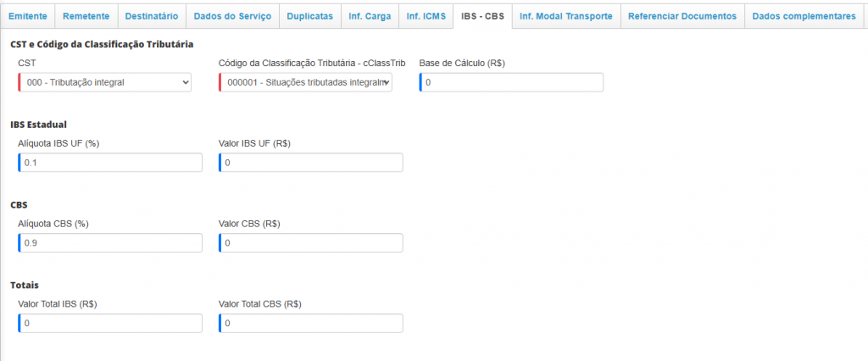Screen dimensions: 868x361
Task: Go to the Referenciar Documentos tab
Action: pos(682,16)
